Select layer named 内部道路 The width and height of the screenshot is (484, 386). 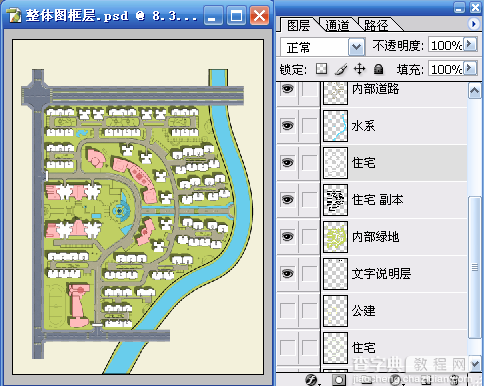coord(375,89)
